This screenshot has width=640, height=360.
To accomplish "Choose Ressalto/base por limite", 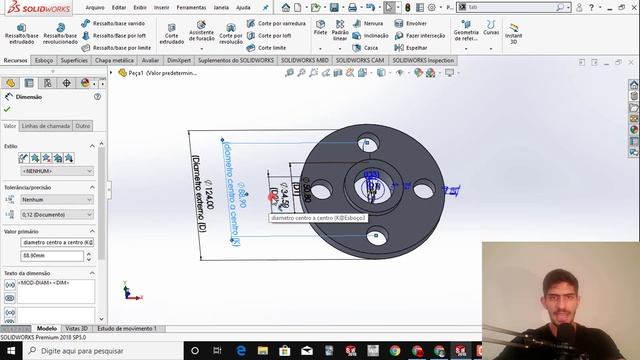I will click(116, 48).
